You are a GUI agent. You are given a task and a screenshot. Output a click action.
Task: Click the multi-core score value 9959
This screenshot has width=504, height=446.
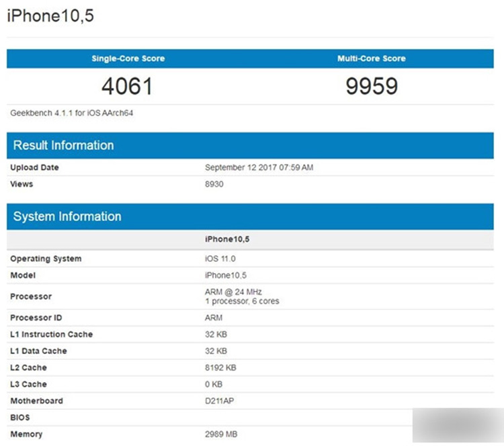point(372,87)
